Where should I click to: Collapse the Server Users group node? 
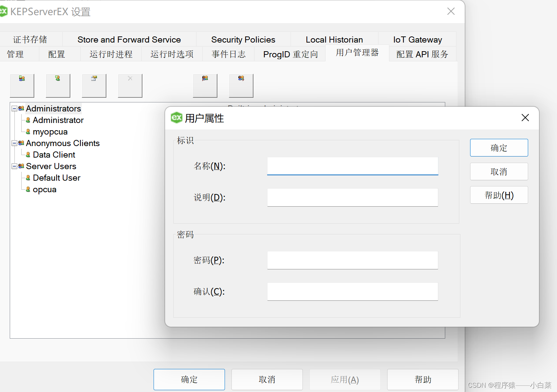tap(14, 166)
